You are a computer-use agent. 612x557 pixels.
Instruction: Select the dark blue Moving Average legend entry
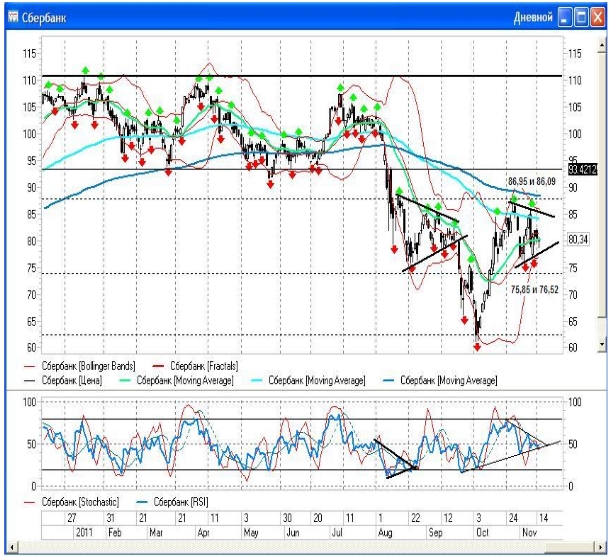(439, 380)
